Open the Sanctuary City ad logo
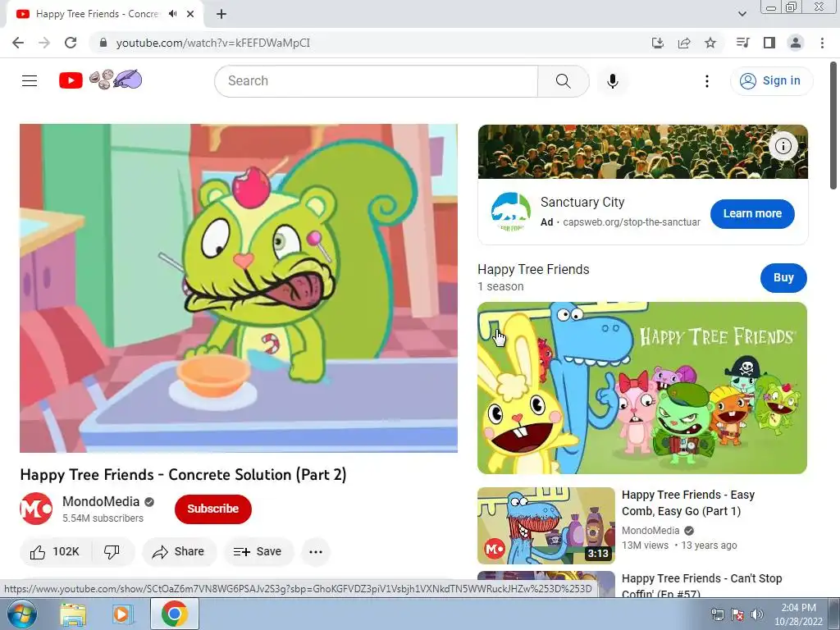The width and height of the screenshot is (840, 630). tap(510, 212)
